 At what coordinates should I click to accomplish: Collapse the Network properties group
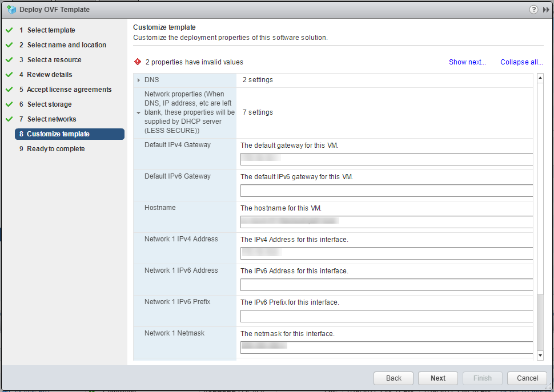point(138,113)
